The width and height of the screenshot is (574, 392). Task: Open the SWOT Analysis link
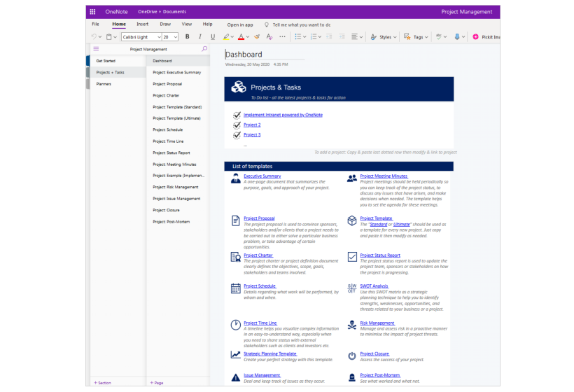point(374,286)
